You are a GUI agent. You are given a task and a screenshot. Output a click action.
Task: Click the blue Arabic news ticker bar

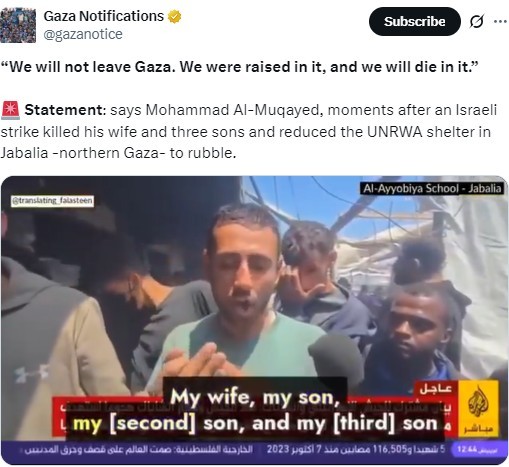[254, 450]
